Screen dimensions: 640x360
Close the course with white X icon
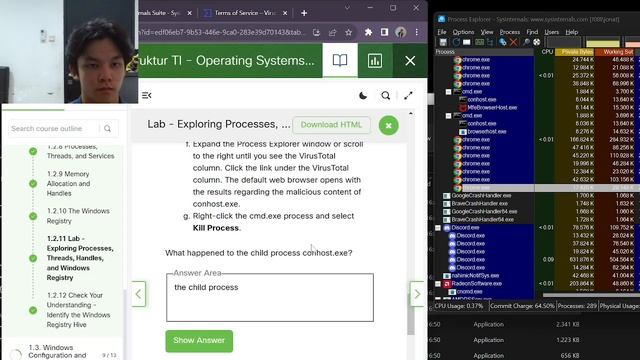(410, 60)
